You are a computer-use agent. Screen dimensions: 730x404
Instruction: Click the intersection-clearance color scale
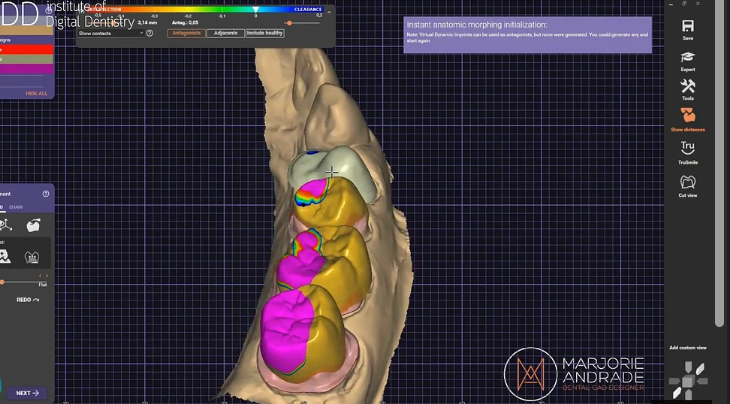204,9
